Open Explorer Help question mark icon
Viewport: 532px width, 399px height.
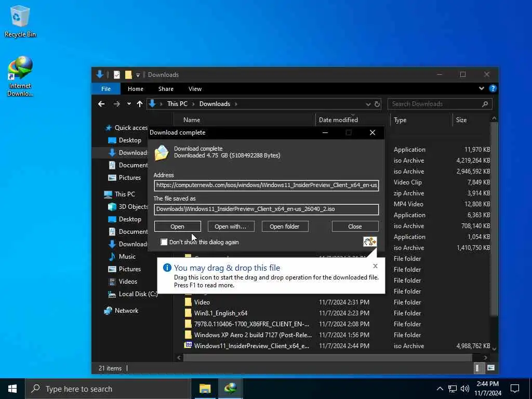pos(493,88)
